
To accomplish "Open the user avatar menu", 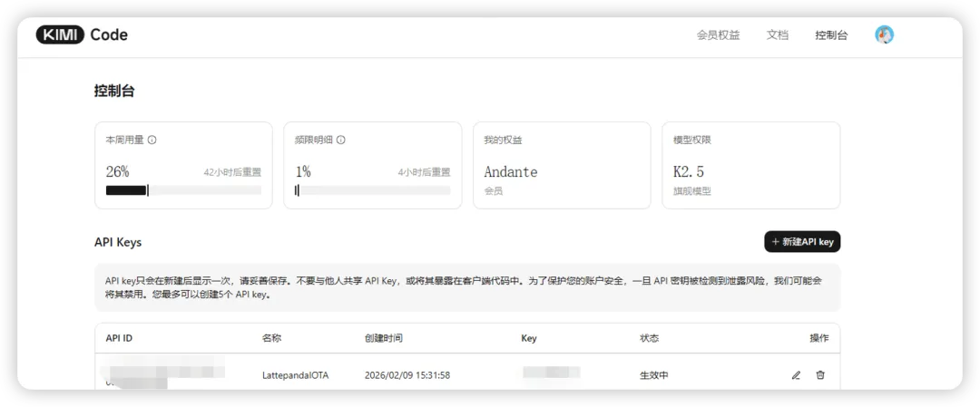I will pos(884,35).
